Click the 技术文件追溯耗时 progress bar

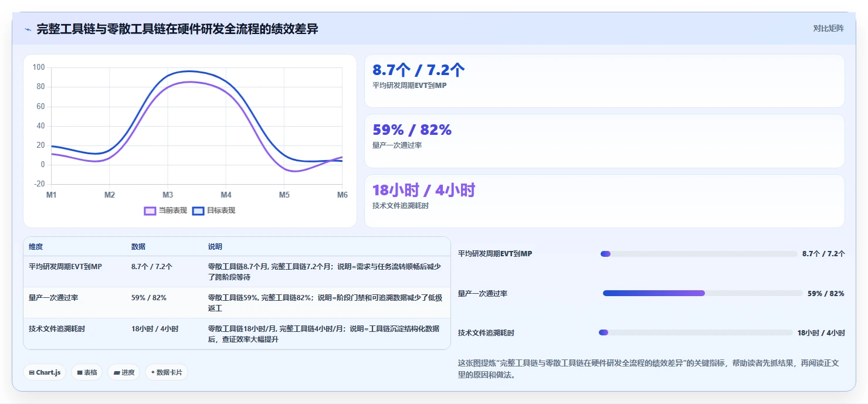point(696,332)
